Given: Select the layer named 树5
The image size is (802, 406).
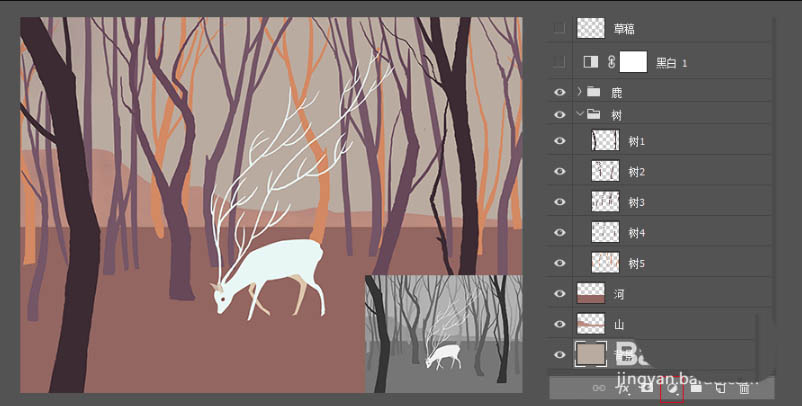Looking at the screenshot, I should (x=637, y=264).
